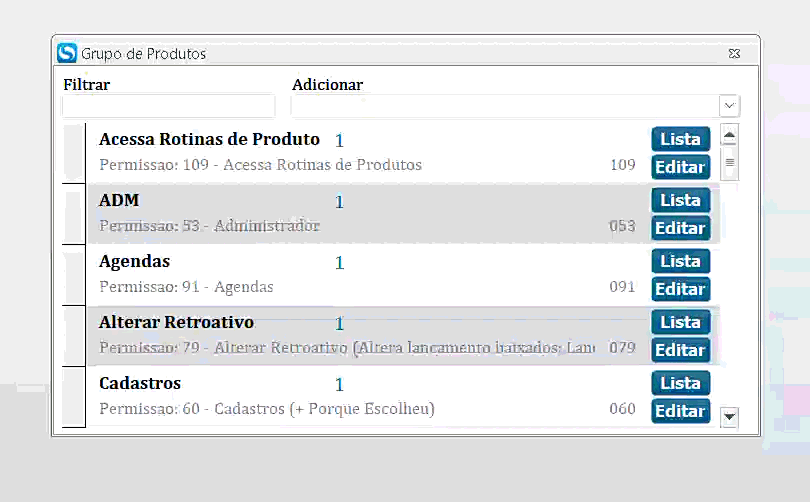Show Lista for the Agendas group
Viewport: 810px width, 502px height.
[680, 261]
